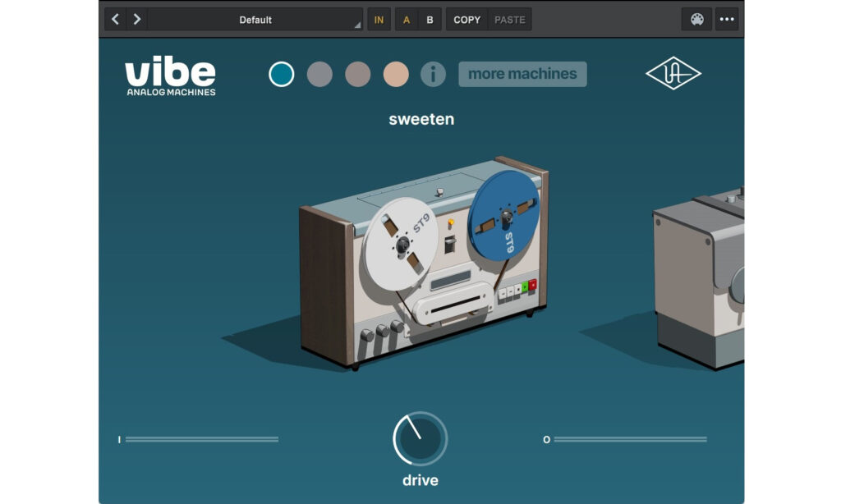The width and height of the screenshot is (841, 504).
Task: Toggle the IN bypass button
Action: (x=379, y=20)
